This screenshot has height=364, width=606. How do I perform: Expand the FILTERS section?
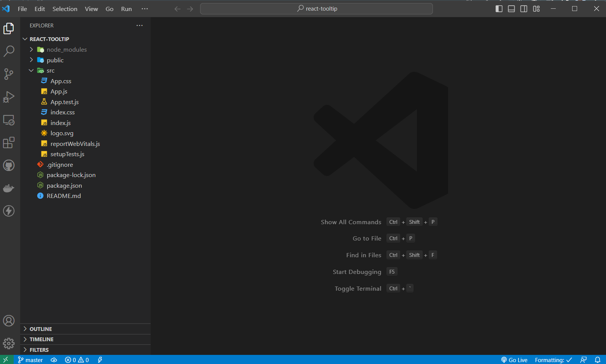[85, 350]
